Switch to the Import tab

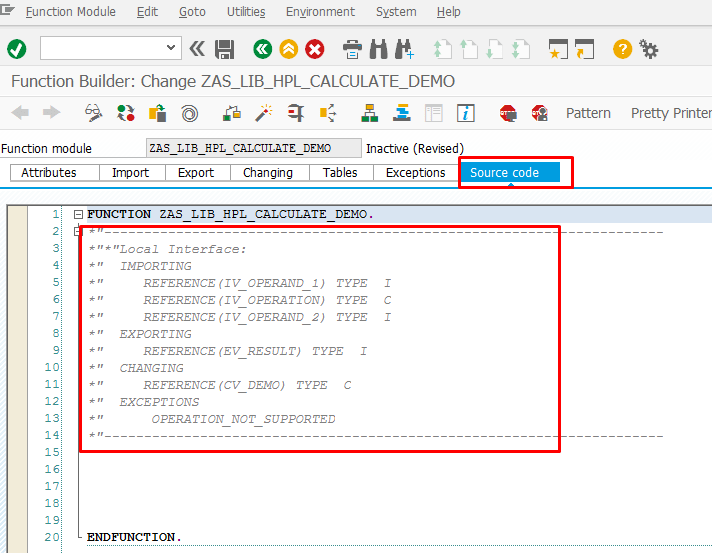click(x=131, y=173)
